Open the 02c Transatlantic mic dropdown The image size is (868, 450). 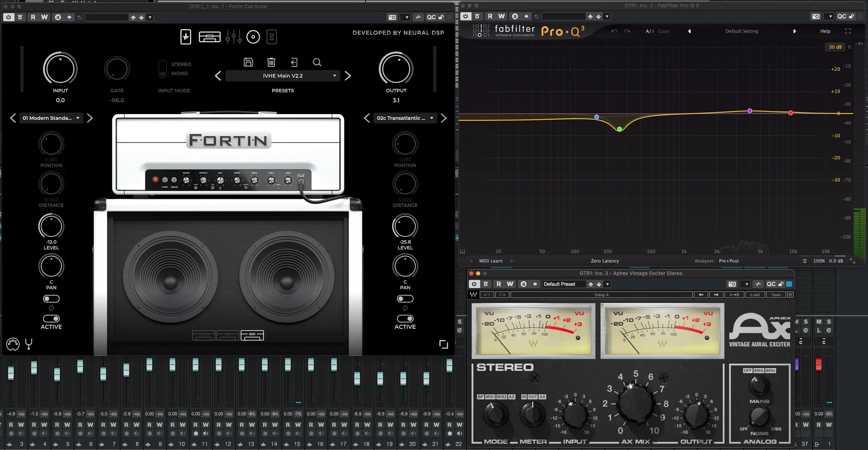tap(405, 118)
